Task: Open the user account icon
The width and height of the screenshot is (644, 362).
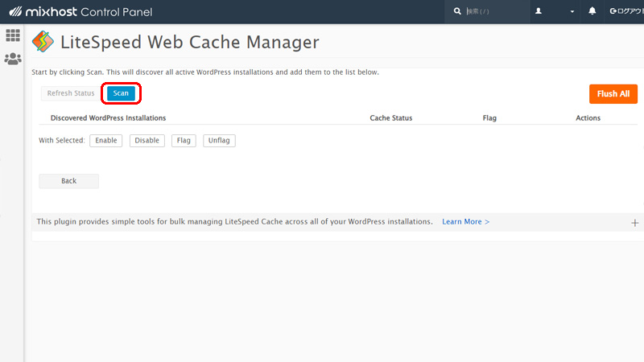Action: click(x=539, y=11)
